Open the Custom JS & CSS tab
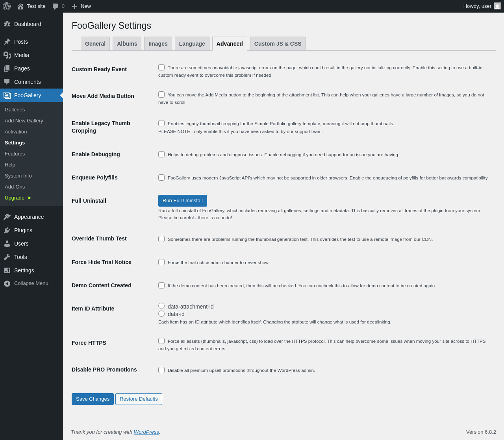Screen dimensions: 504x440 [x=278, y=44]
